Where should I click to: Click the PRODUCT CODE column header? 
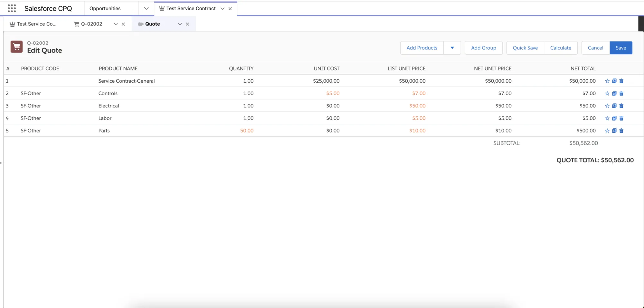click(40, 68)
